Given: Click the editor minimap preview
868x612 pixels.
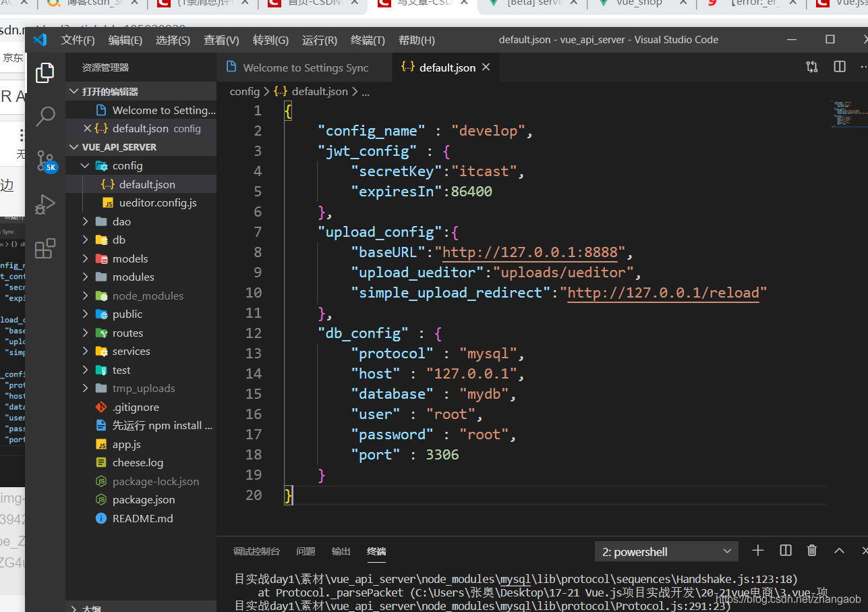Looking at the screenshot, I should pos(848,114).
